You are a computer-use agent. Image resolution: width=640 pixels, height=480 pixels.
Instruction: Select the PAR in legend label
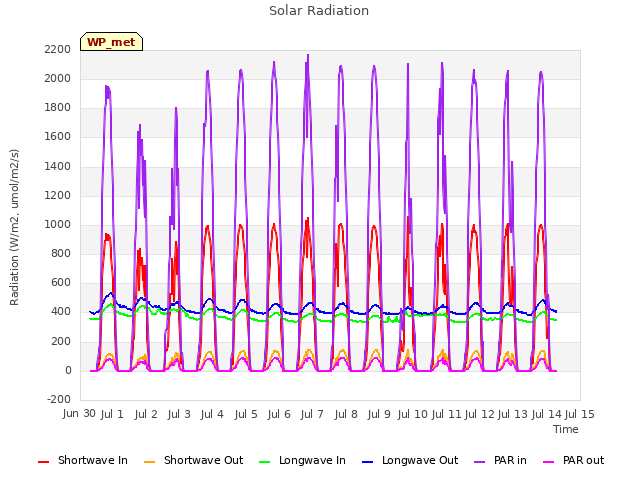coord(510,460)
